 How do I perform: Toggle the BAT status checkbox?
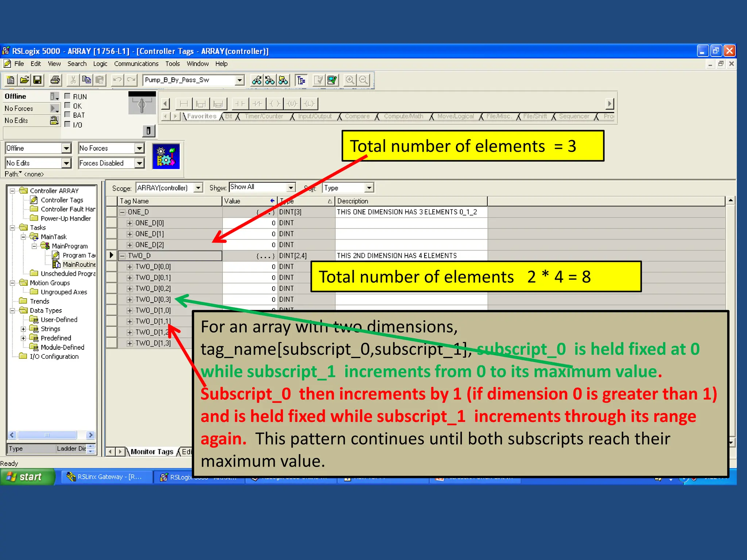(67, 115)
